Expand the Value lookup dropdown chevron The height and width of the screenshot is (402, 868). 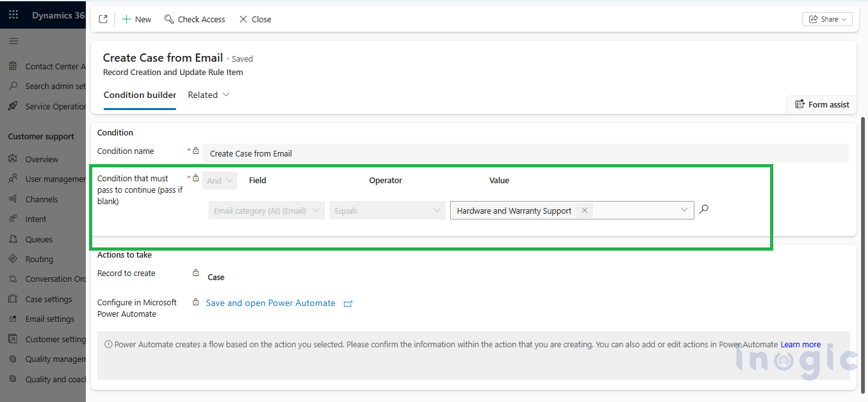pyautogui.click(x=684, y=210)
